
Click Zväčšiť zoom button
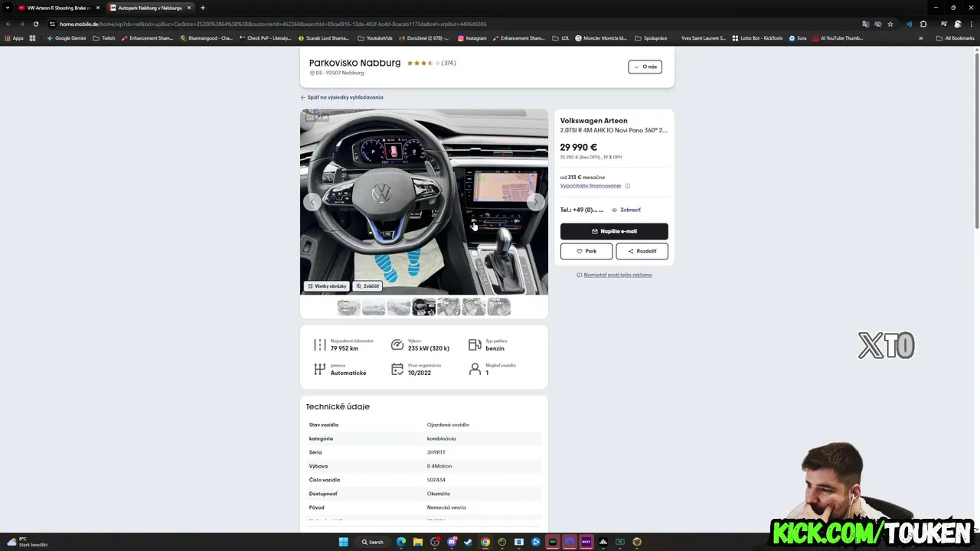click(x=367, y=286)
